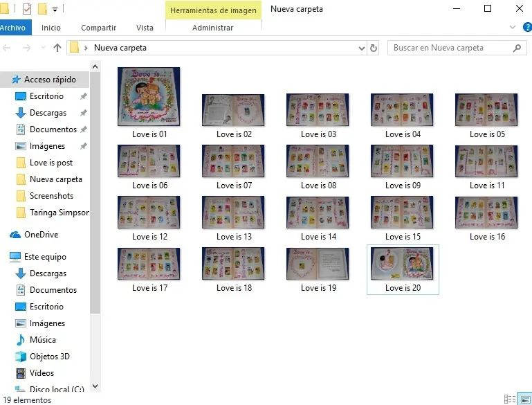Open pinned Imágenes under Acceso rápido
532x405 pixels.
tap(47, 146)
